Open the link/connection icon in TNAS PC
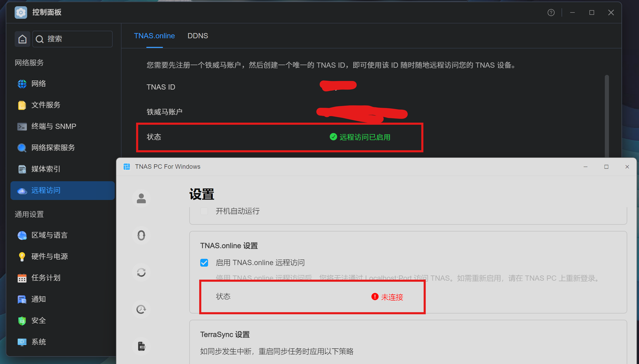Screen dimensions: 639x364 click(x=141, y=235)
